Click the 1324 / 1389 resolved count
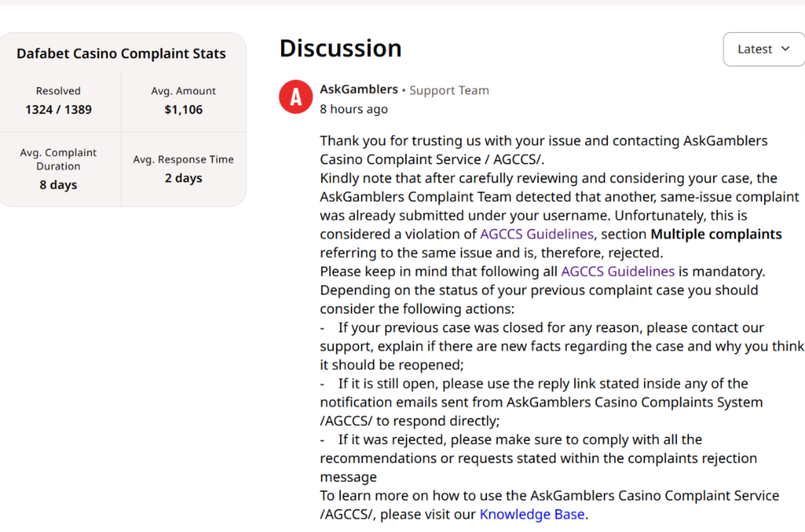The image size is (805, 532). (x=59, y=109)
